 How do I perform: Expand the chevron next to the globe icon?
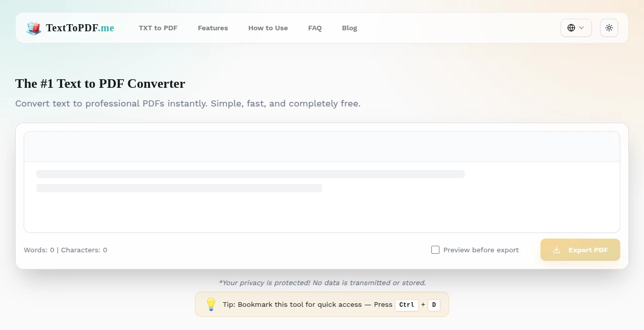click(x=581, y=28)
